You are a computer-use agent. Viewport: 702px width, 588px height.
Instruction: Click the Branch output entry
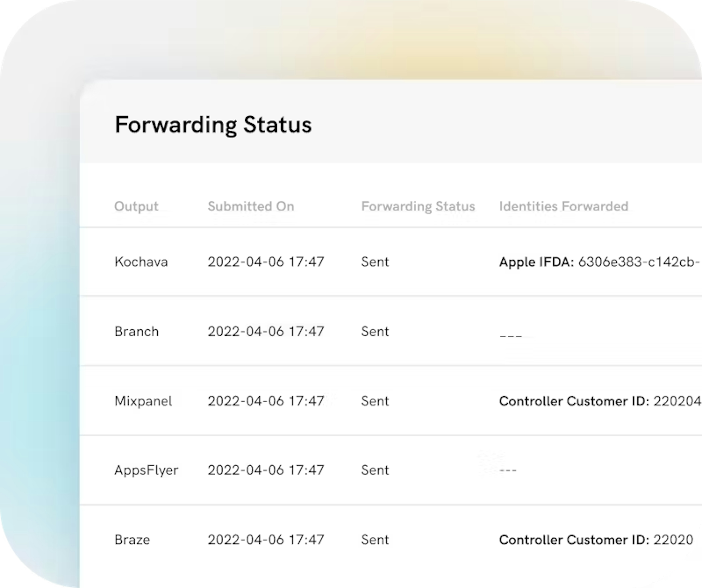(x=136, y=331)
